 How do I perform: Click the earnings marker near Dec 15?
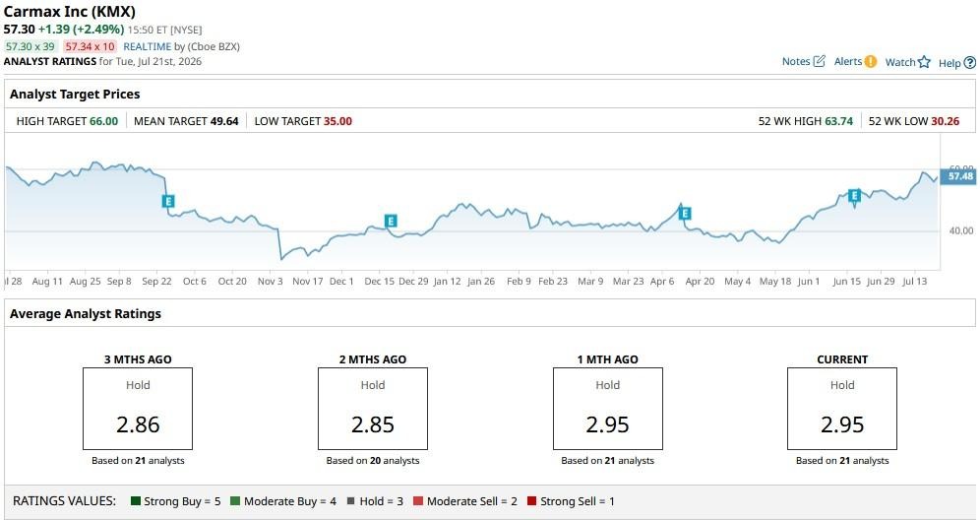(x=391, y=221)
